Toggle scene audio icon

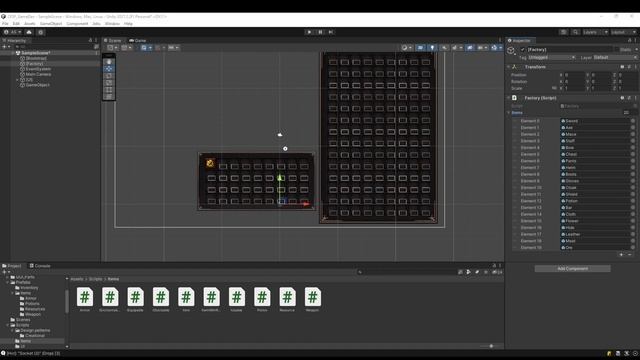(x=444, y=48)
